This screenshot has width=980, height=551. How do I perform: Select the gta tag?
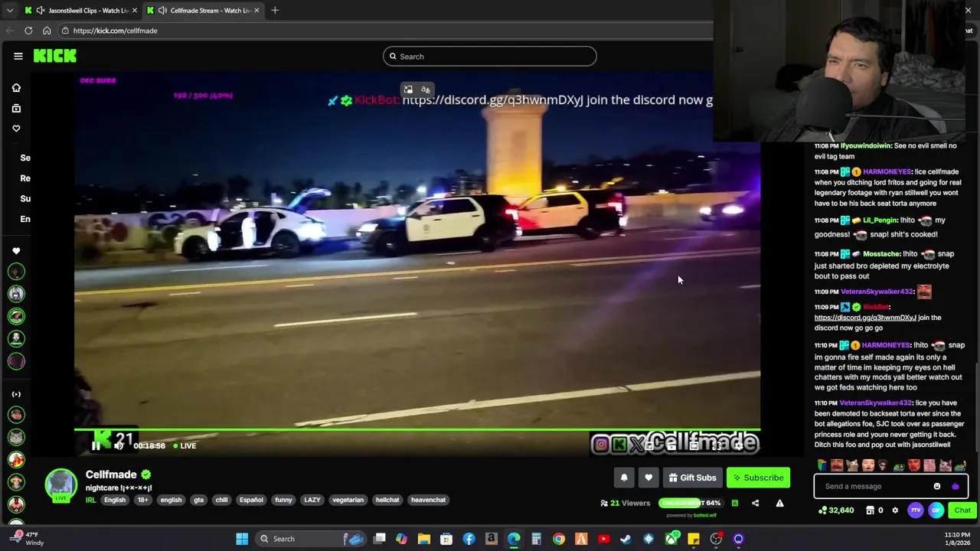(198, 500)
